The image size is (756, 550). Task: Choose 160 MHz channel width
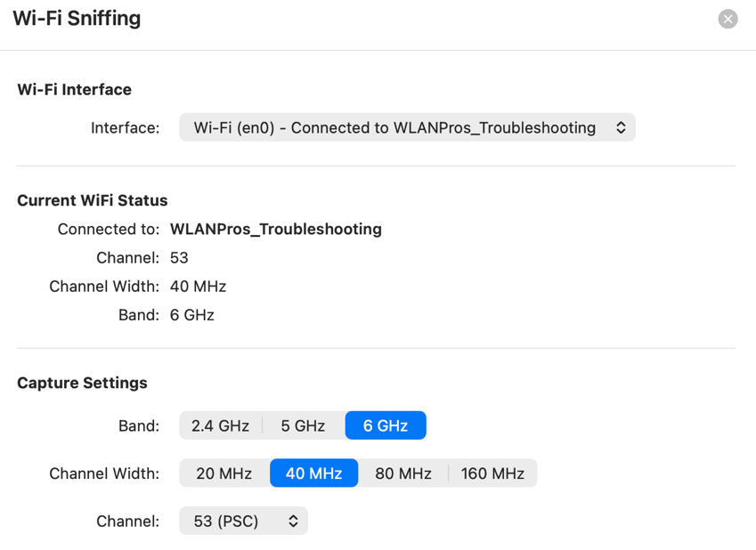[492, 473]
